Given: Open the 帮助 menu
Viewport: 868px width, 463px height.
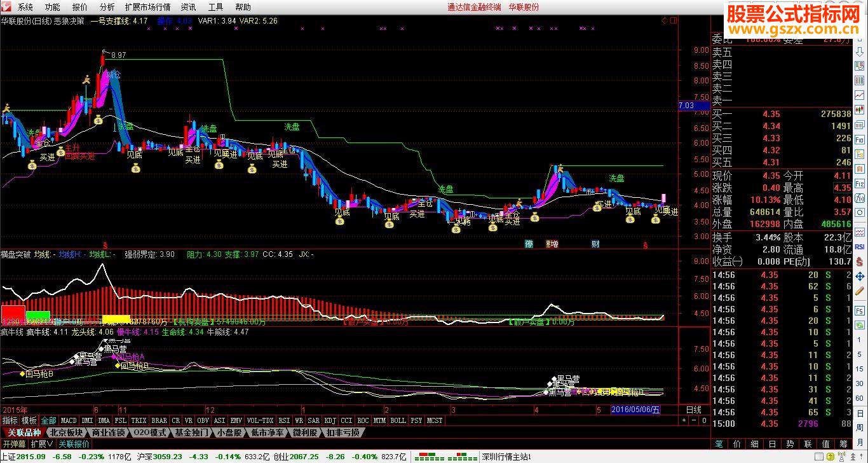Looking at the screenshot, I should (x=243, y=7).
